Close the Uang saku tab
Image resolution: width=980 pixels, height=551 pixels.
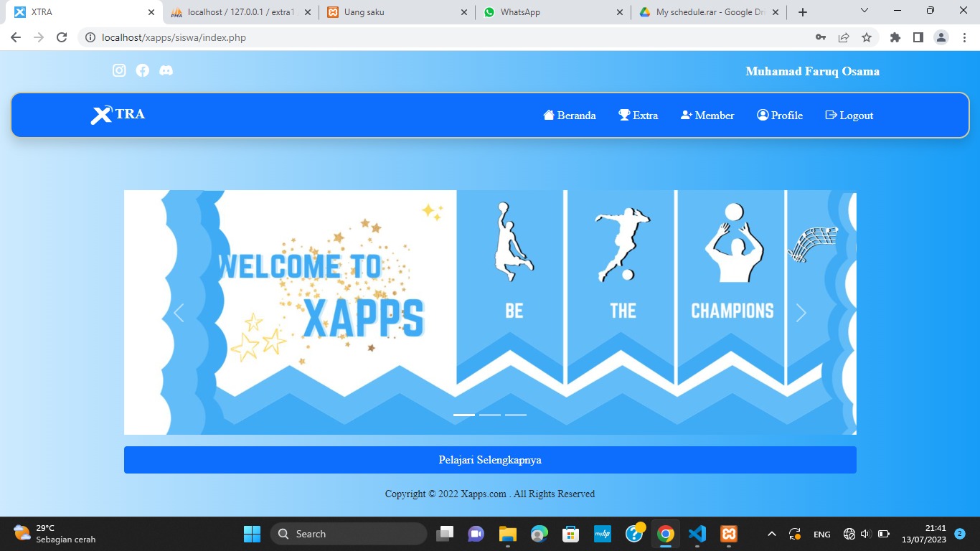point(463,12)
